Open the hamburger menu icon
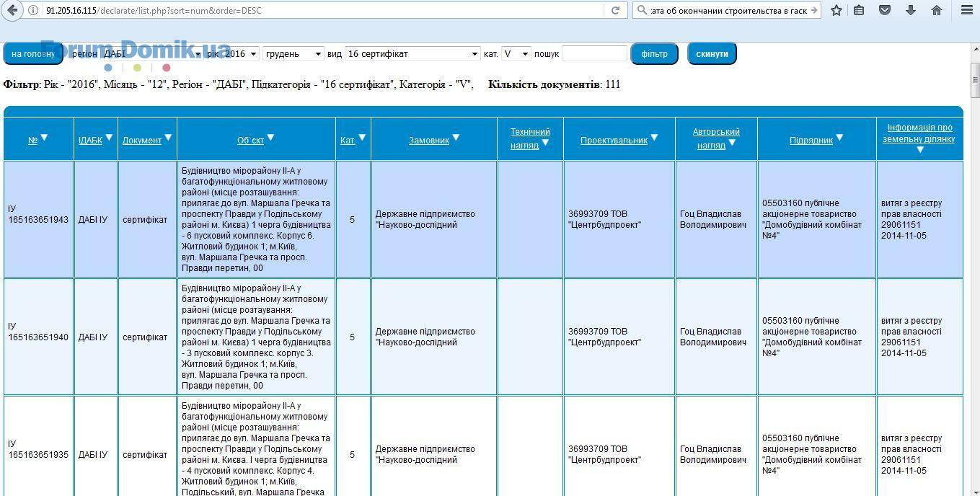 click(x=967, y=10)
